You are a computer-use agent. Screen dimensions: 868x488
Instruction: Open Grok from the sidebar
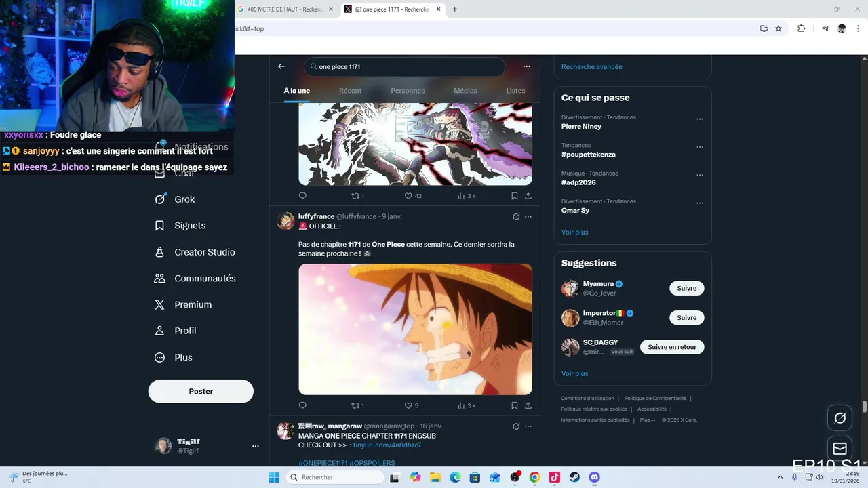coord(174,199)
